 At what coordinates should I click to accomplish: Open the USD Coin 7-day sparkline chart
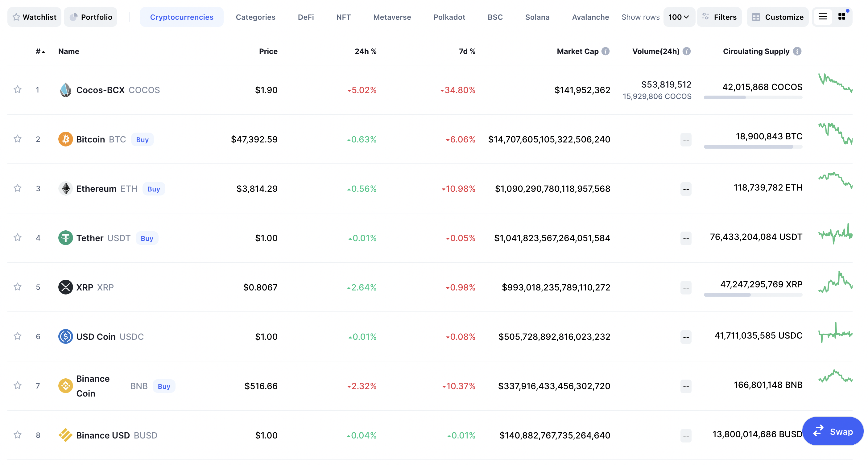(835, 333)
